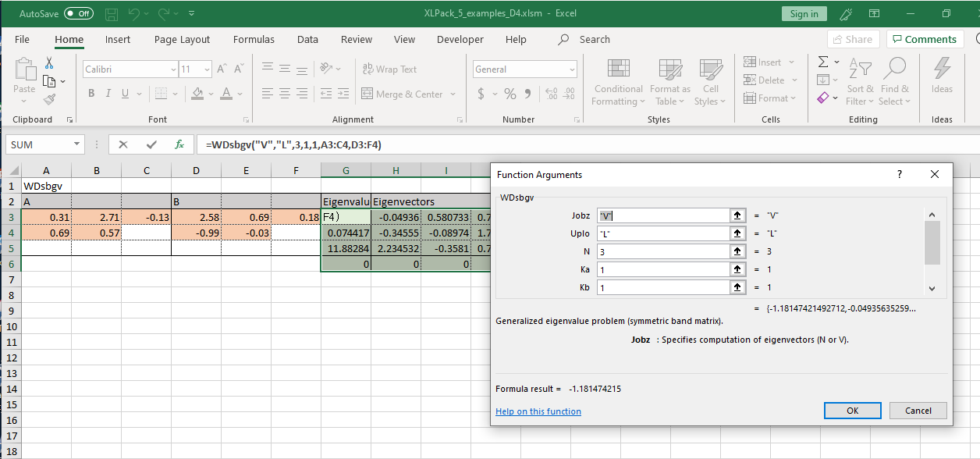
Task: Click Decrease Font Size icon
Action: coord(237,69)
